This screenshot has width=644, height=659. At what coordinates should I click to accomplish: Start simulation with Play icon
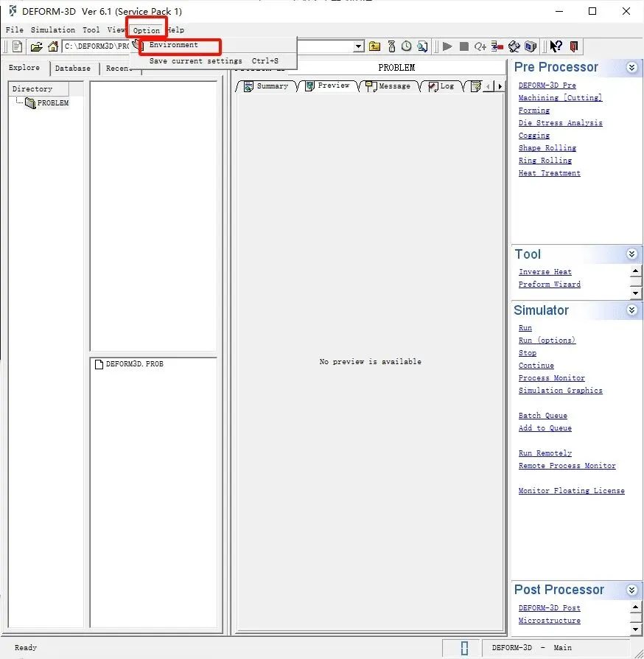[x=447, y=46]
